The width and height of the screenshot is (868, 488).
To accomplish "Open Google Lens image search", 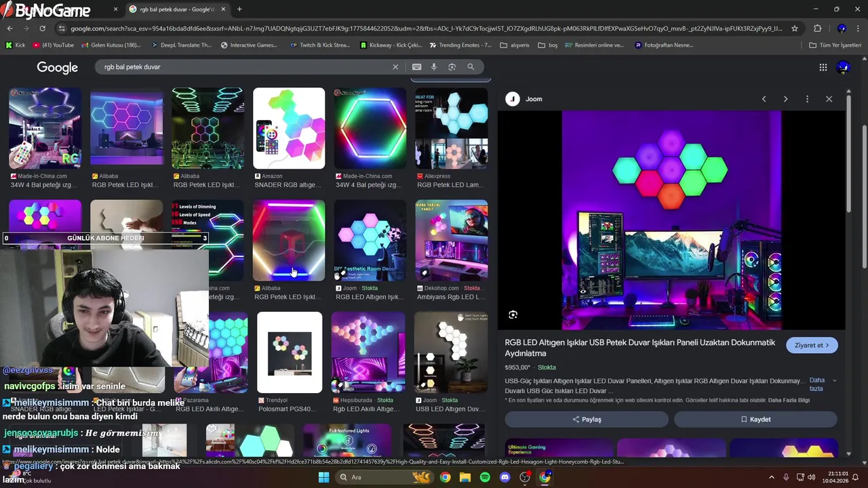I will coord(452,67).
